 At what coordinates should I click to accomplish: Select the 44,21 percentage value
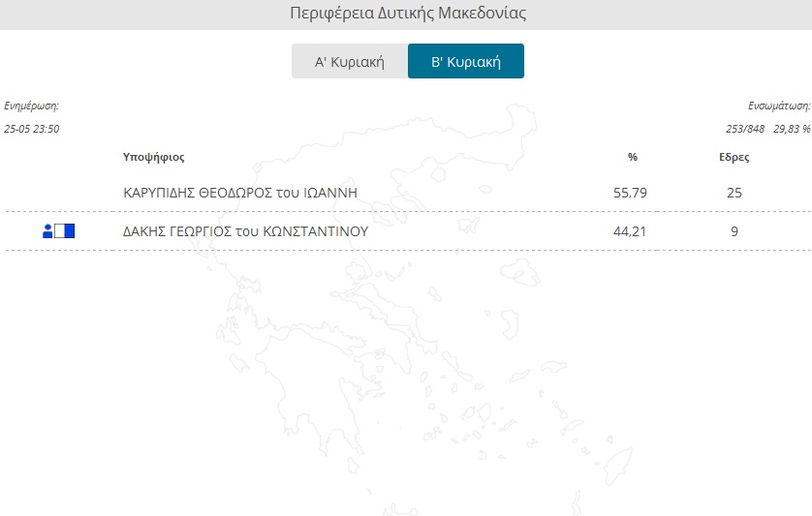pyautogui.click(x=630, y=231)
